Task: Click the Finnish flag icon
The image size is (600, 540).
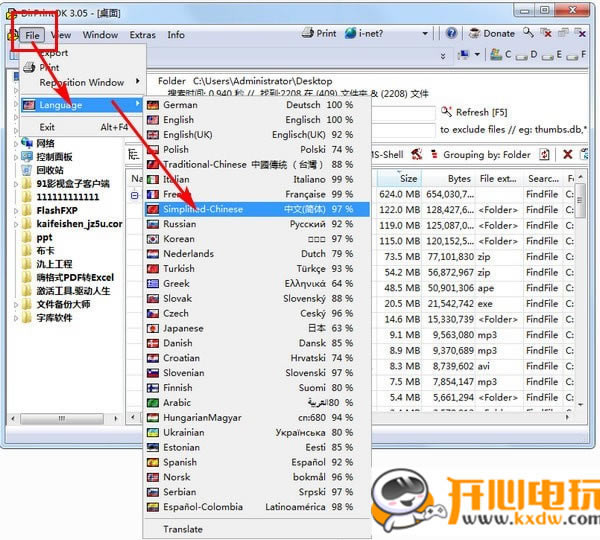Action: tap(153, 388)
